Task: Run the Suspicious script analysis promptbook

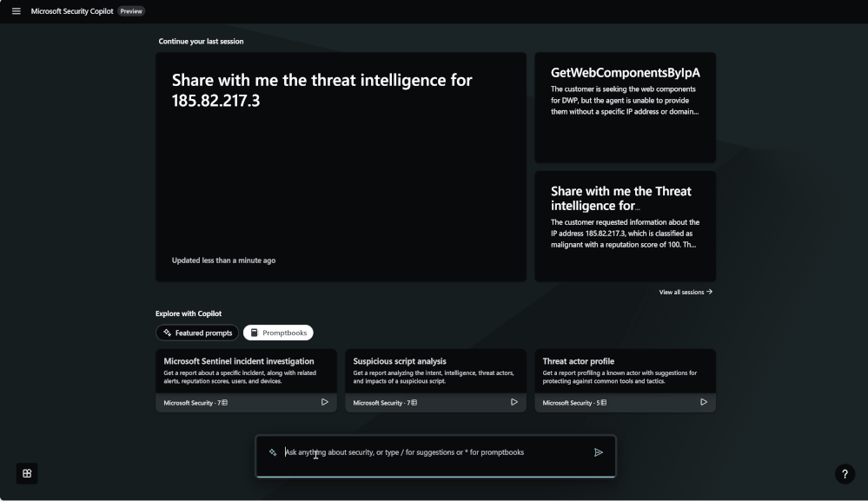Action: [514, 402]
